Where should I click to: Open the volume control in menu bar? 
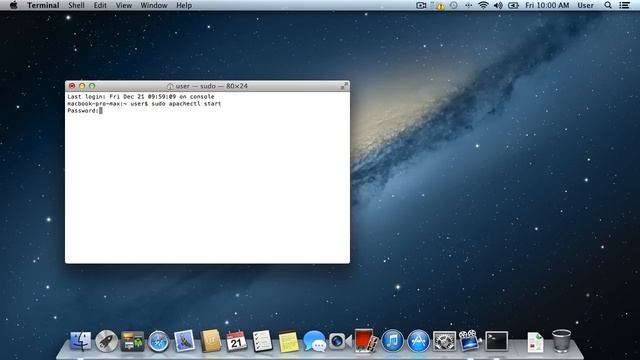click(498, 5)
